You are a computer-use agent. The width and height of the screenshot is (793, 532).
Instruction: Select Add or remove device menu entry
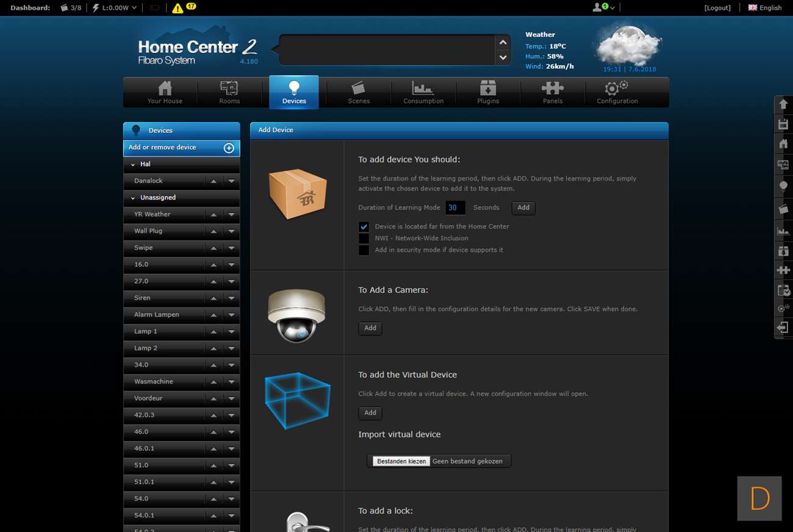pyautogui.click(x=182, y=148)
